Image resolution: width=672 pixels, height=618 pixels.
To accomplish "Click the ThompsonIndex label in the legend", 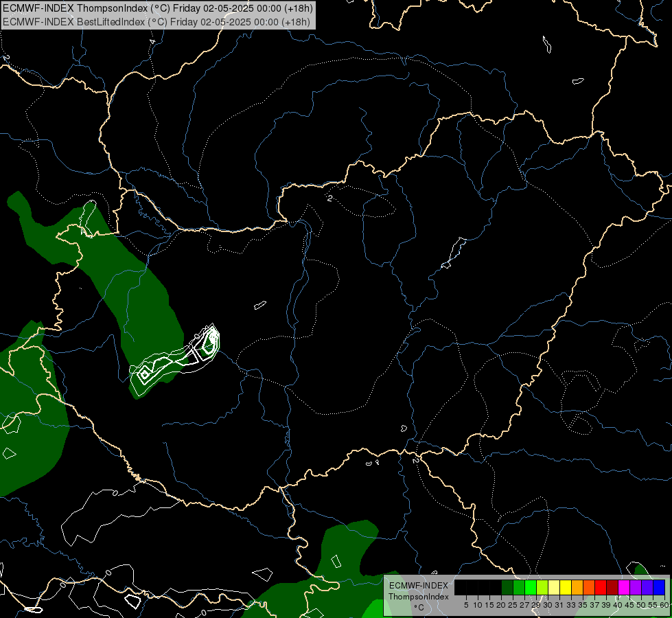I will [418, 597].
